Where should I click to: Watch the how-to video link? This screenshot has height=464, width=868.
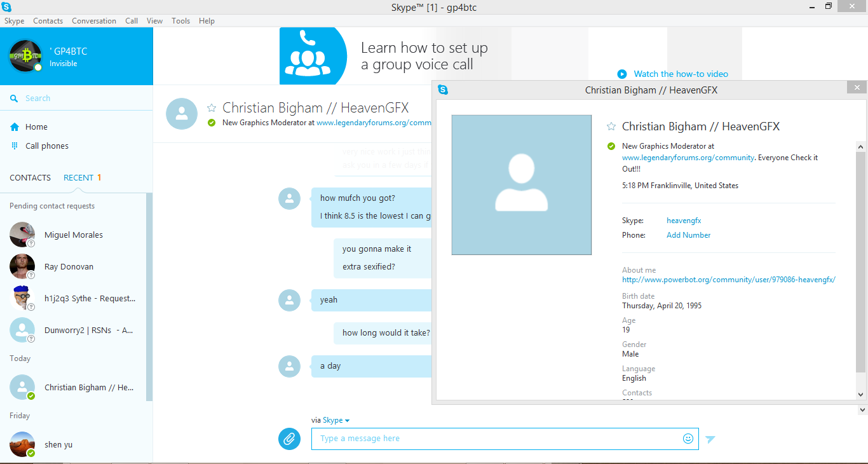[681, 74]
